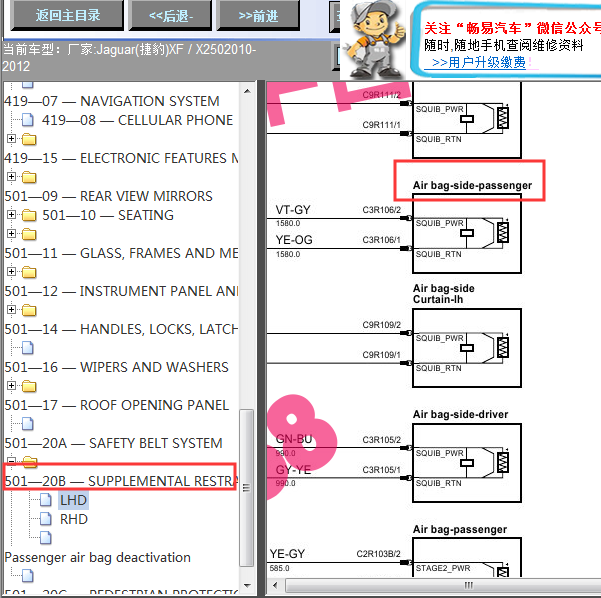Click tree panel scroll-down arrow

coord(247,586)
